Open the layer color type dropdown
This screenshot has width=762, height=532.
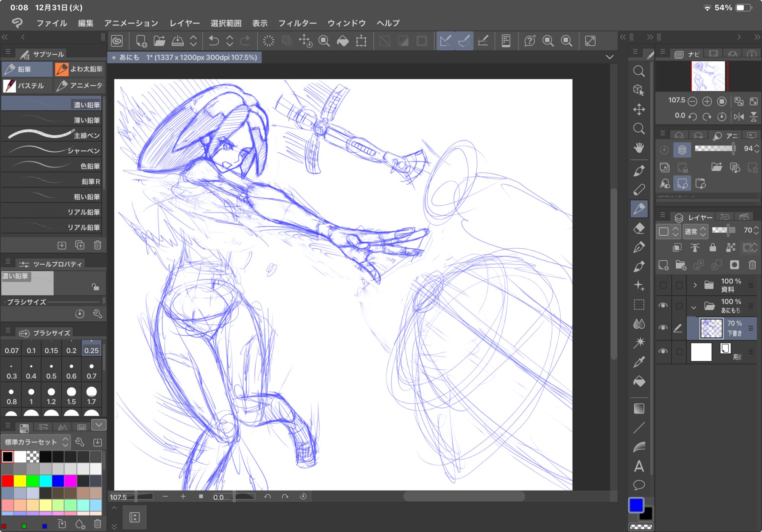668,231
